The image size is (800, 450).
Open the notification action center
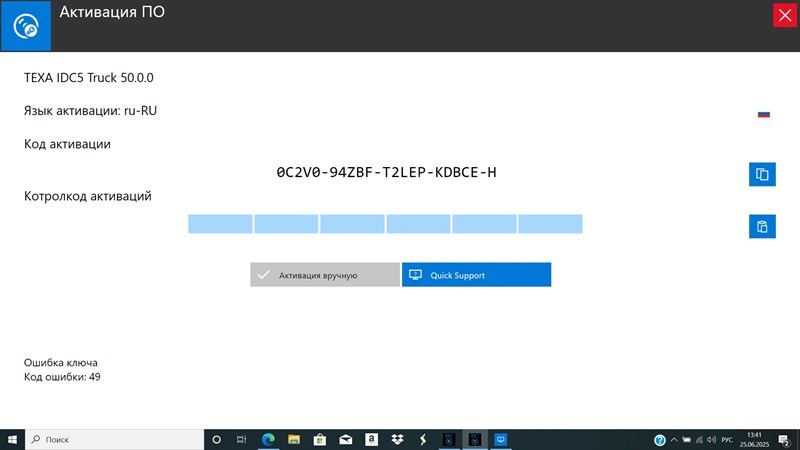point(784,440)
